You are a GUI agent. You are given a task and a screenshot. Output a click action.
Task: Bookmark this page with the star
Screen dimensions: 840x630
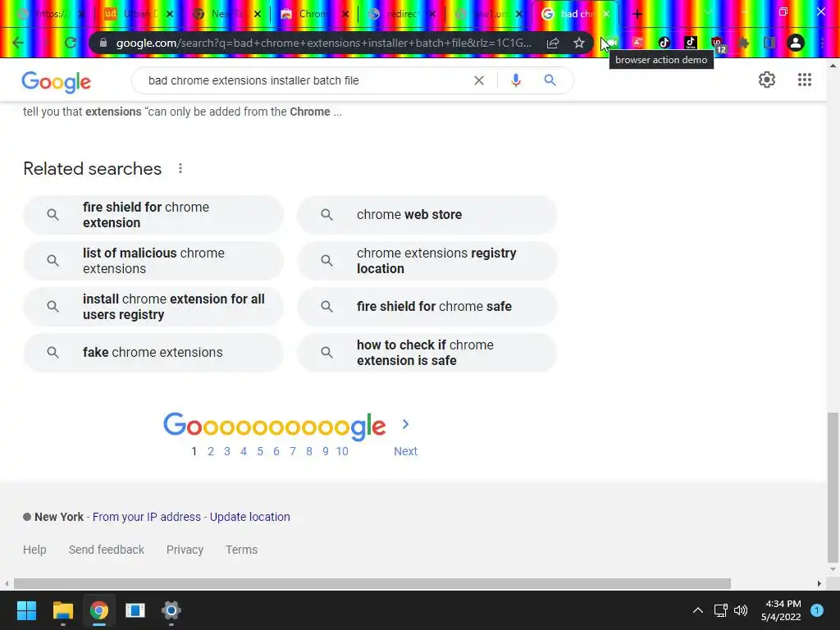click(579, 43)
